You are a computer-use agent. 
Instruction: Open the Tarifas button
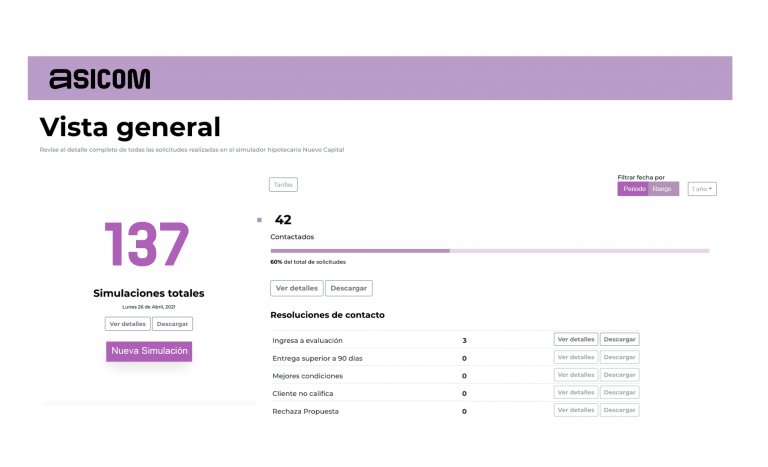tap(284, 184)
